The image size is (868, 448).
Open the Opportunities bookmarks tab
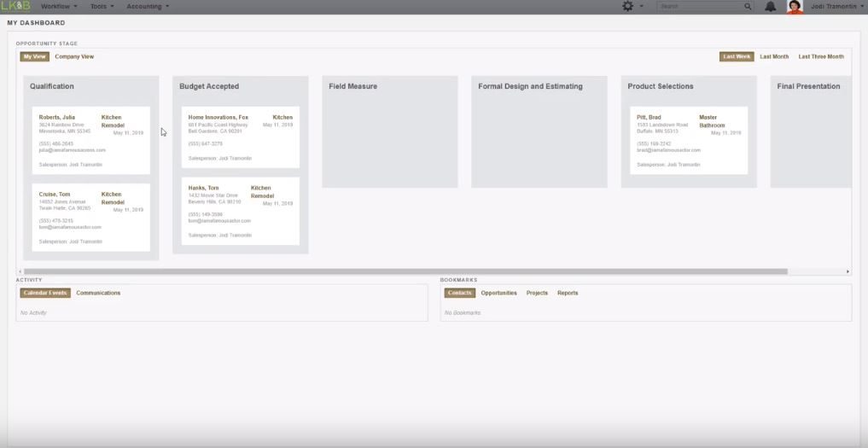(498, 293)
